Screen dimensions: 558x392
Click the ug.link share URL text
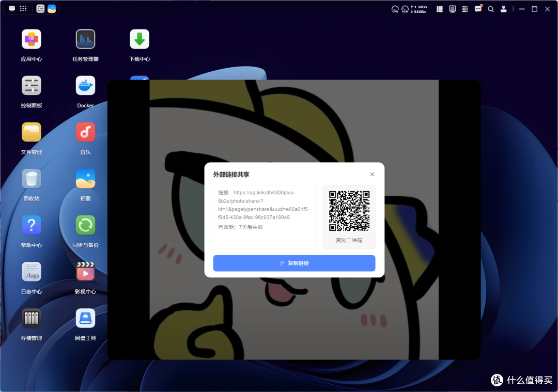263,205
